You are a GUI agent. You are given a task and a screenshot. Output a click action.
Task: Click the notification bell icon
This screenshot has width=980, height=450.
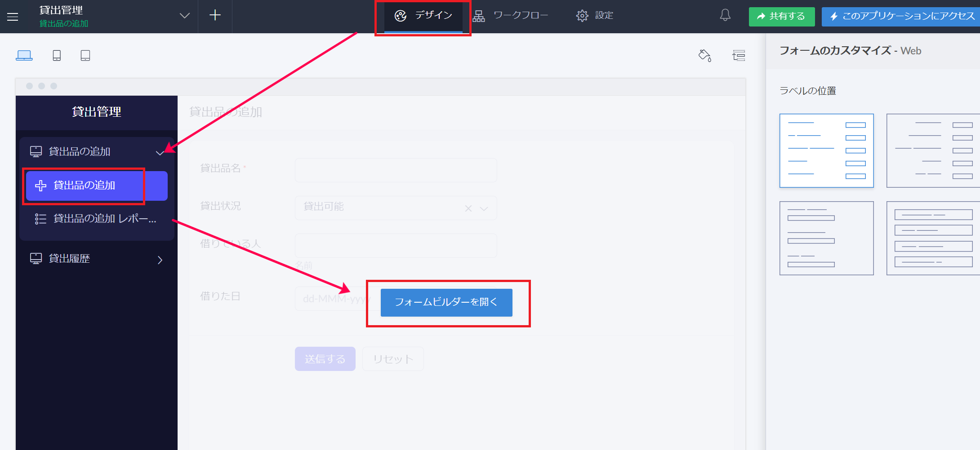[x=725, y=15]
